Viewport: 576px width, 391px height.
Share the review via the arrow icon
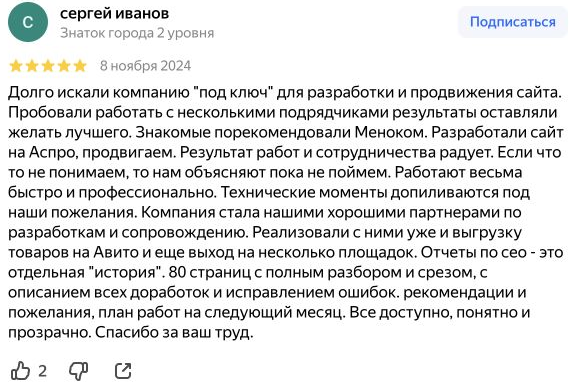tap(123, 371)
